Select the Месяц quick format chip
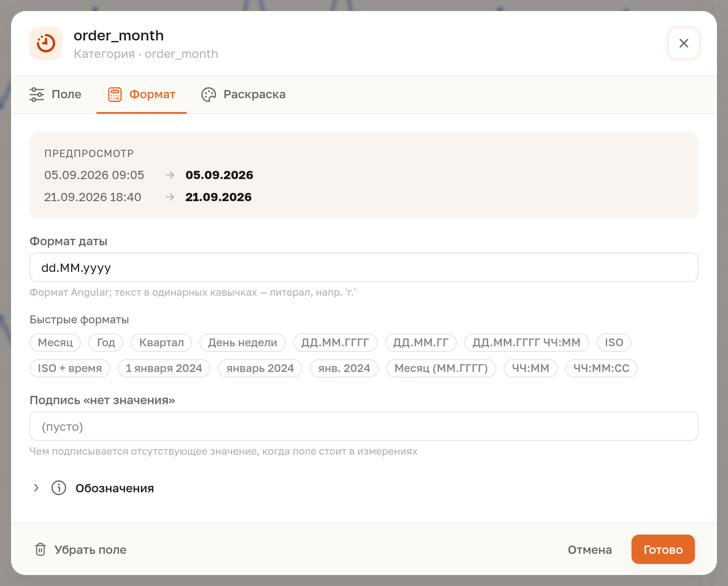 pos(55,343)
